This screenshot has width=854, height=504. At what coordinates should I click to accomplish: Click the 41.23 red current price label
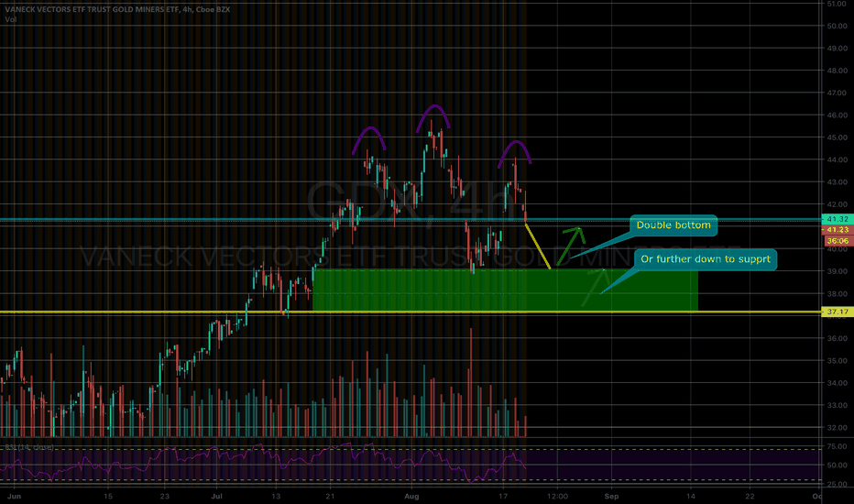838,230
